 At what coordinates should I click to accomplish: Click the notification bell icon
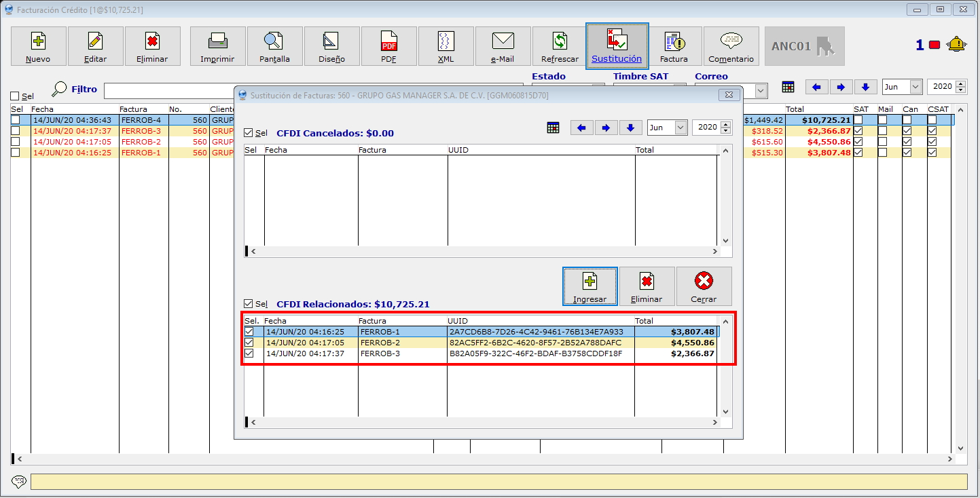[956, 45]
